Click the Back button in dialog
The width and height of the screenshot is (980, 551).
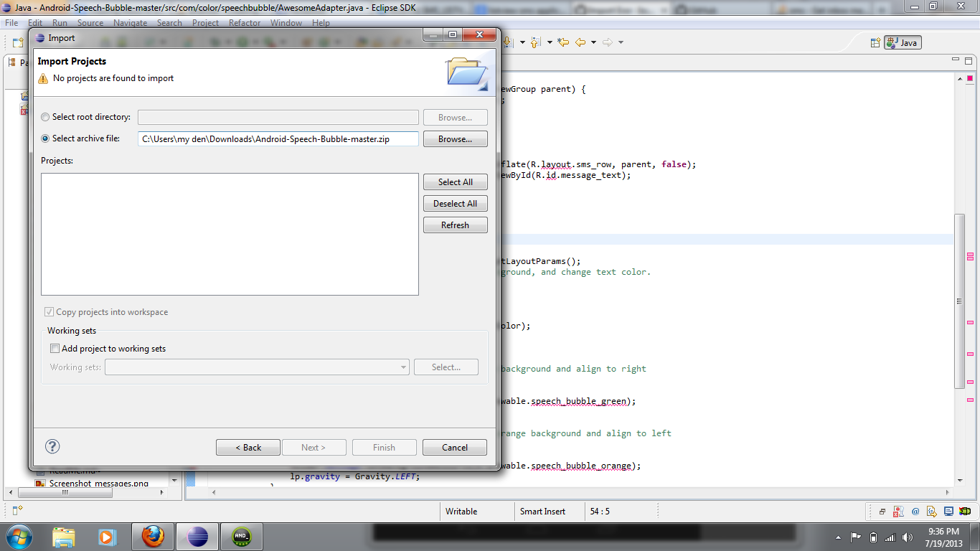coord(248,447)
